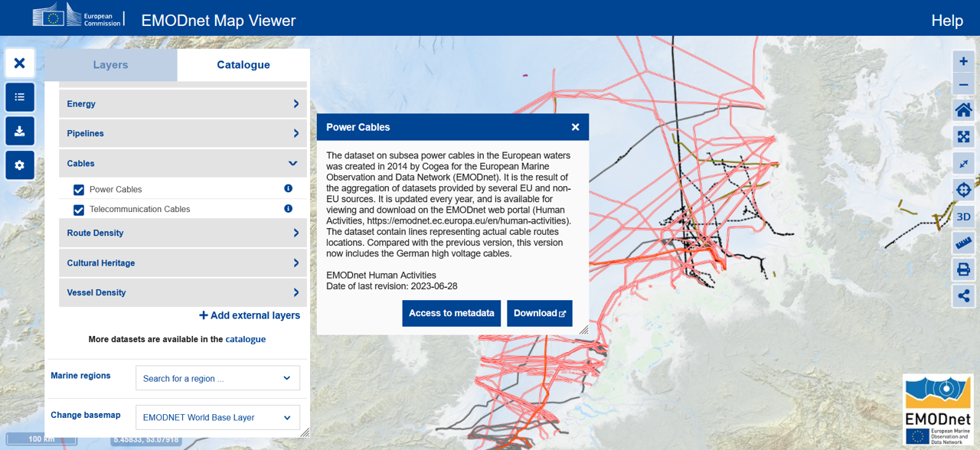
Task: Open the Change basemap dropdown
Action: 217,418
